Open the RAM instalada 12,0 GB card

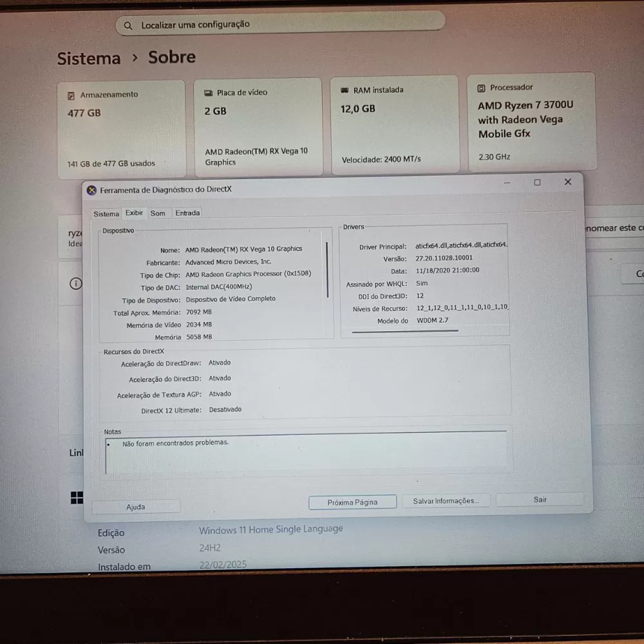point(395,125)
